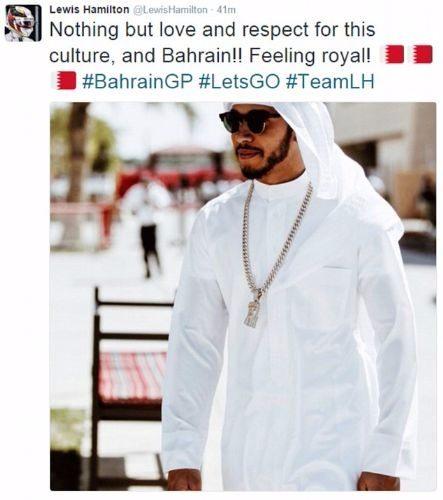Click the Lewis Hamilton display name
This screenshot has width=443, height=500.
89,10
